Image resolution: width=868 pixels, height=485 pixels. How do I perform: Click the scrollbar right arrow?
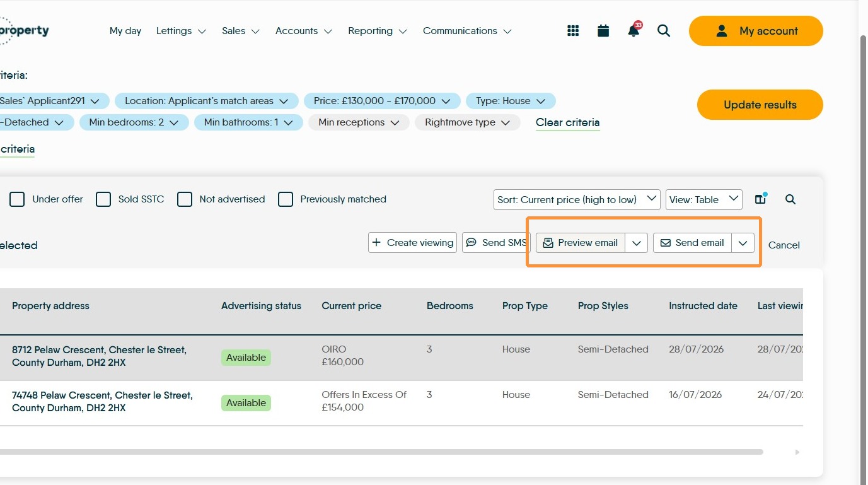click(x=797, y=452)
